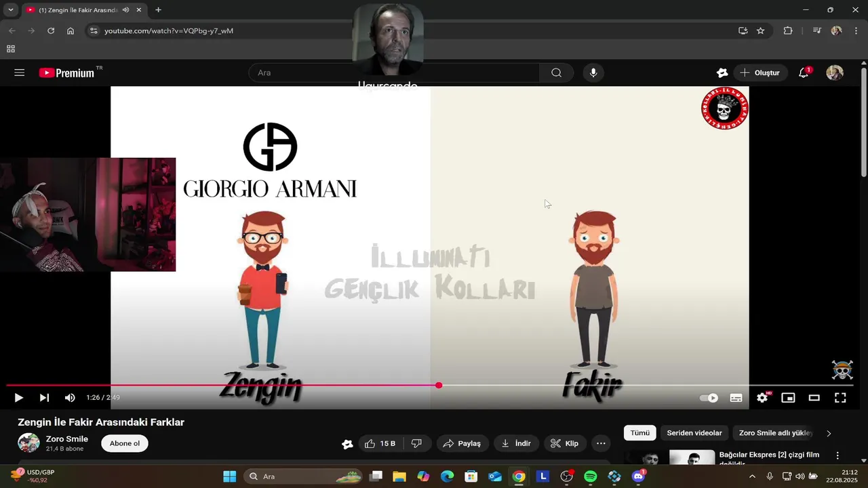Open the YouTube account avatar menu
This screenshot has height=488, width=868.
tap(835, 73)
